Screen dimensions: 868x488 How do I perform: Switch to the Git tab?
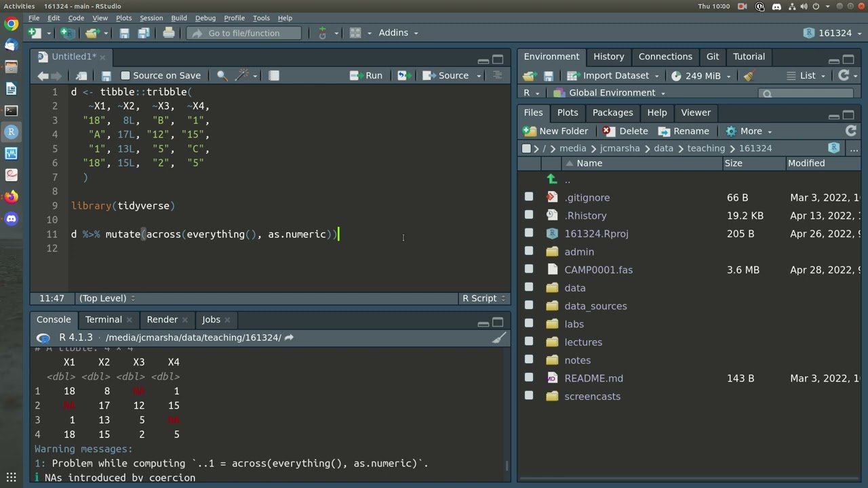click(x=713, y=56)
